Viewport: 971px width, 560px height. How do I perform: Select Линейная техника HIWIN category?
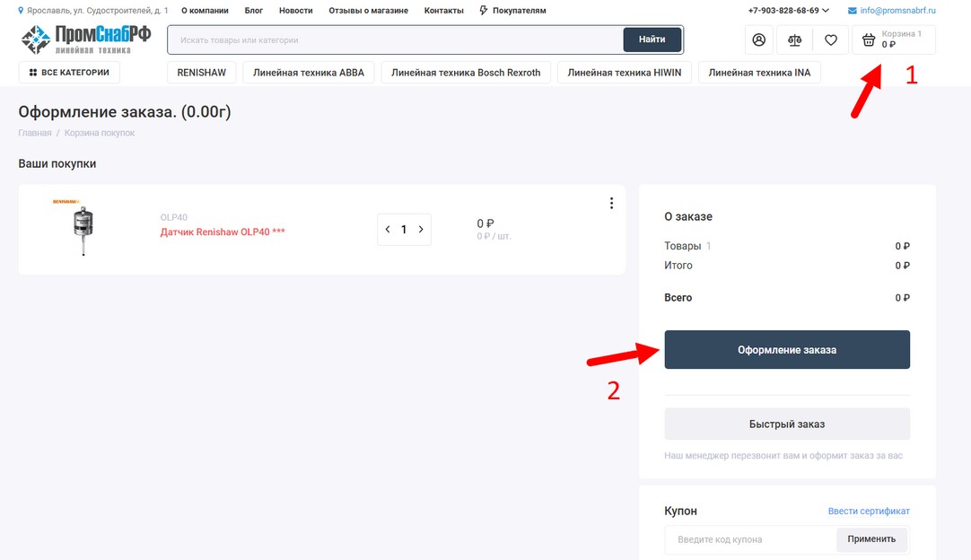pyautogui.click(x=625, y=73)
